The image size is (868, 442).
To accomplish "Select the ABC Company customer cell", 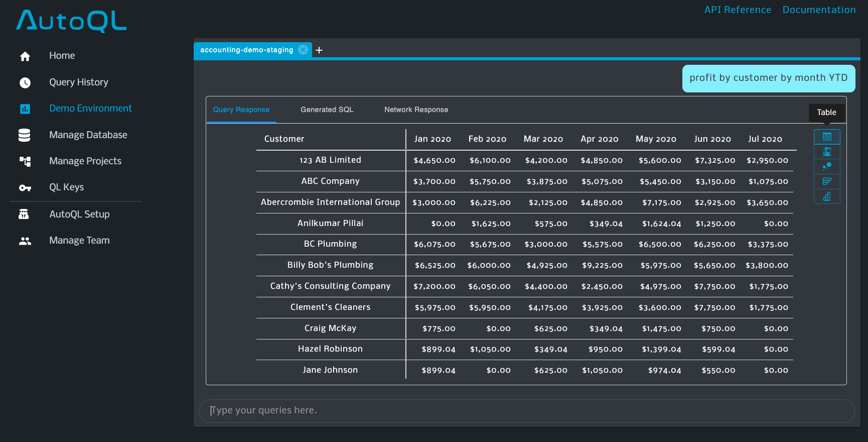I will (x=330, y=181).
